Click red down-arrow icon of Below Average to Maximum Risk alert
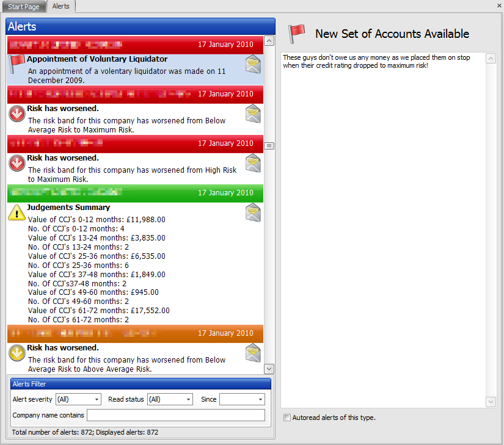504x445 pixels. (17, 114)
